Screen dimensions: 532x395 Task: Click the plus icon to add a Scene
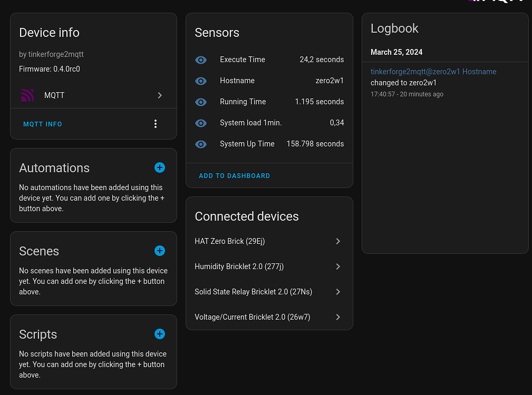click(x=160, y=251)
